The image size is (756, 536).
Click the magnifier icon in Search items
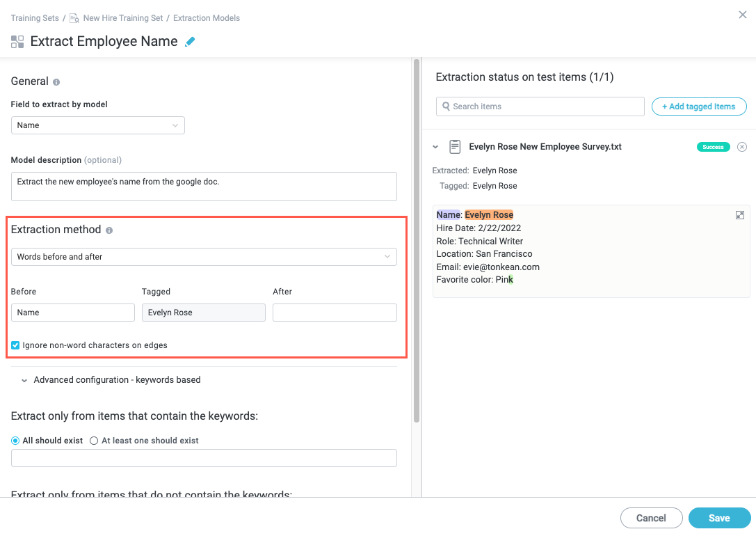coord(445,106)
